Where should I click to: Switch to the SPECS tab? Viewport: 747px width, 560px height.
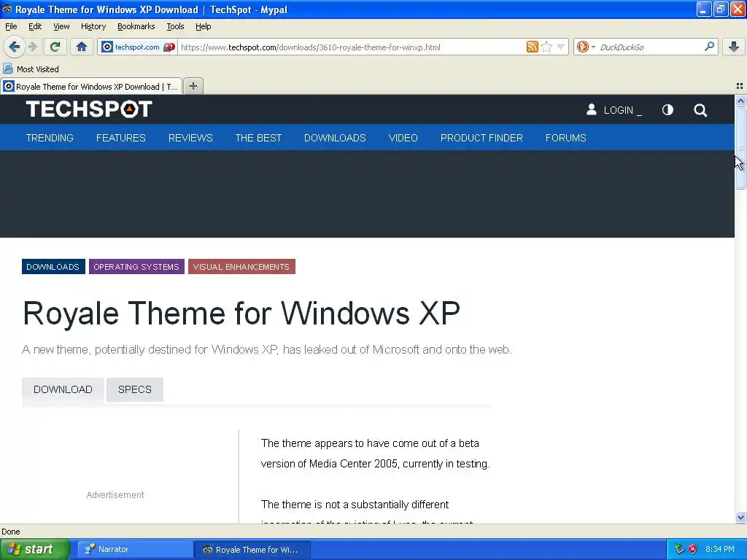(x=135, y=389)
